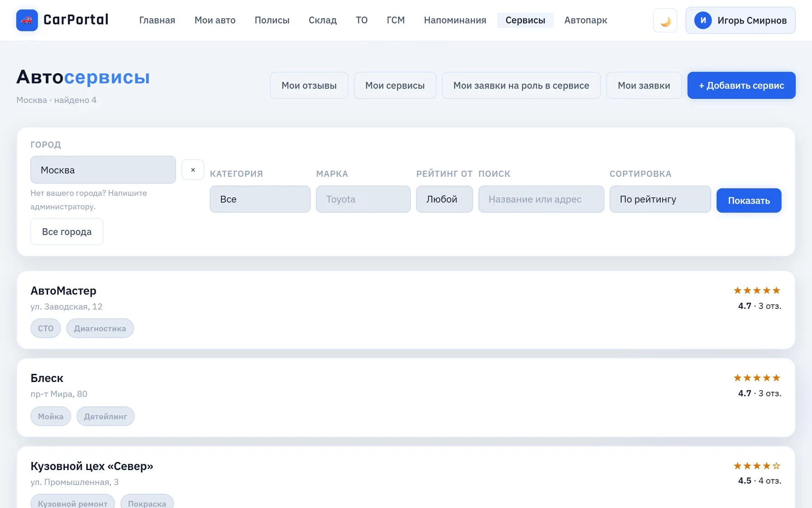The width and height of the screenshot is (812, 508).
Task: Click the Детейлинг tag
Action: coord(105,416)
